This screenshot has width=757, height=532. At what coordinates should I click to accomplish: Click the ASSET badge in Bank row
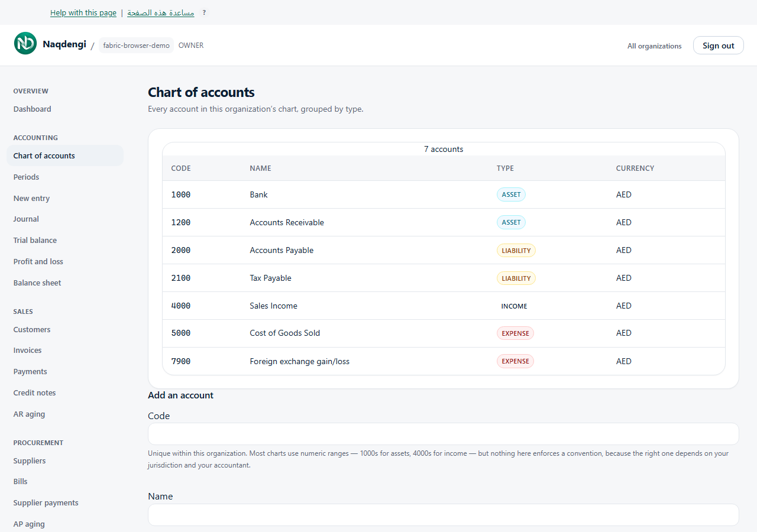[511, 194]
